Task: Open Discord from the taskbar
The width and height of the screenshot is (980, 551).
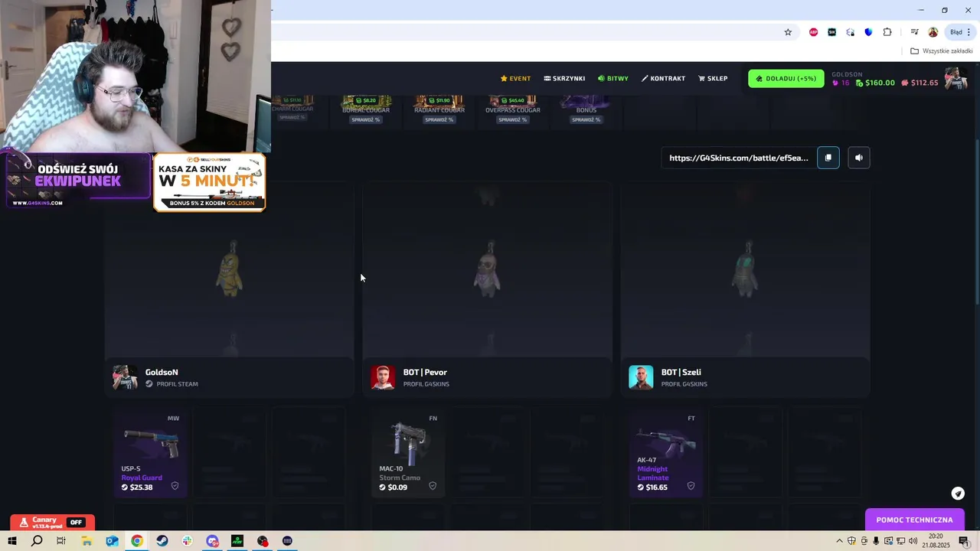Action: (212, 541)
